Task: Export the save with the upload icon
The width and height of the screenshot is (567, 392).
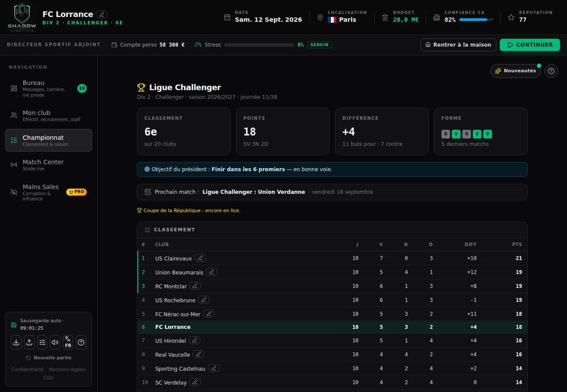Action: (29, 343)
